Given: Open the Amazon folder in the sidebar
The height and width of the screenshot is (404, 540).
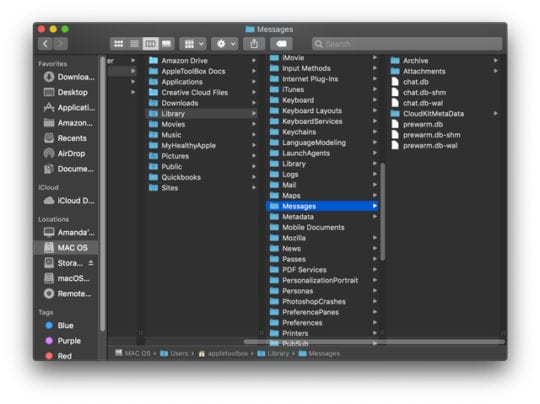Looking at the screenshot, I should (68, 123).
